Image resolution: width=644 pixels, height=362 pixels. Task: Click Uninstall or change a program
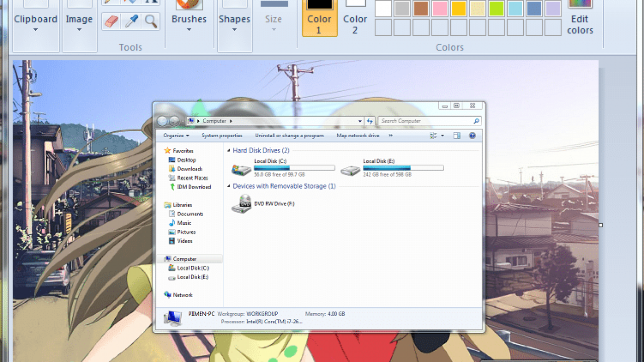coord(289,136)
